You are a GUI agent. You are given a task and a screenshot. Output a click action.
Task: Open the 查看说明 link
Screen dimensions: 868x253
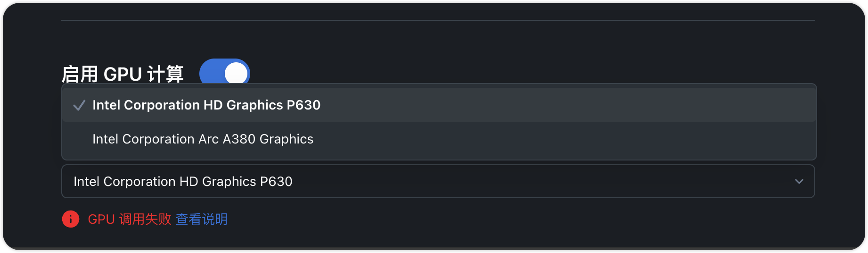pyautogui.click(x=201, y=219)
